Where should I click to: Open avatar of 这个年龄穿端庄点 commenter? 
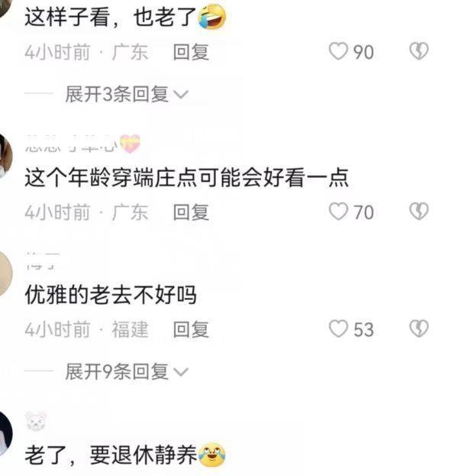5,156
